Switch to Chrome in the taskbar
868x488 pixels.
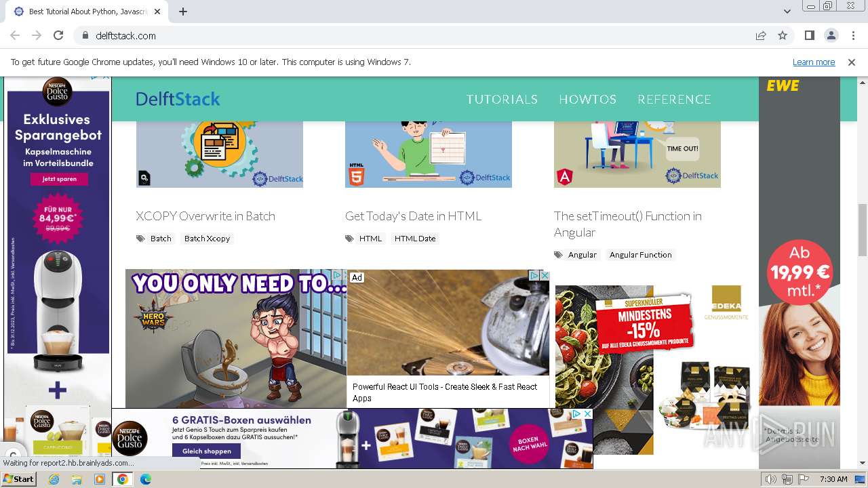click(122, 479)
